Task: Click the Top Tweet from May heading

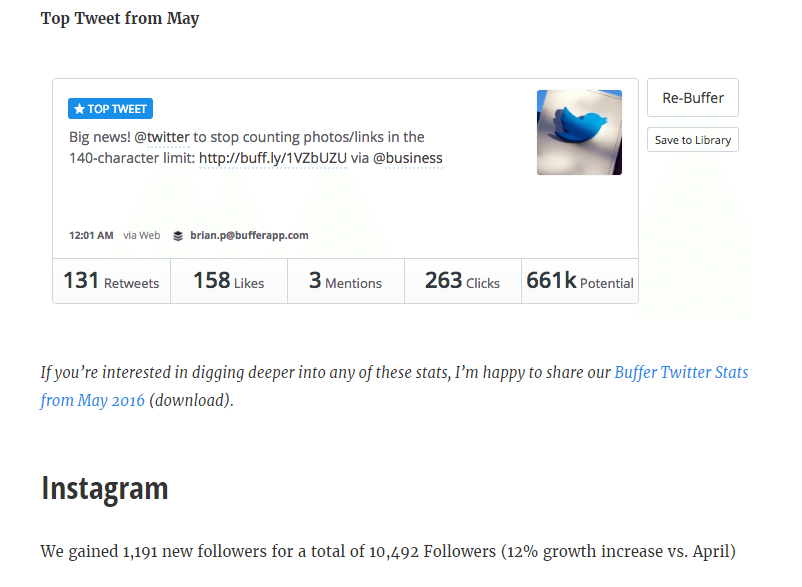Action: (120, 18)
